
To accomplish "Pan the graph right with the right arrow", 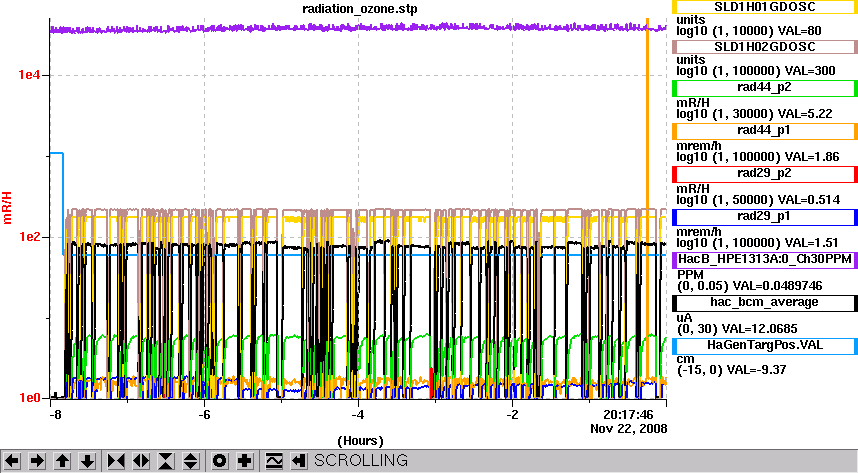I will pos(37,461).
